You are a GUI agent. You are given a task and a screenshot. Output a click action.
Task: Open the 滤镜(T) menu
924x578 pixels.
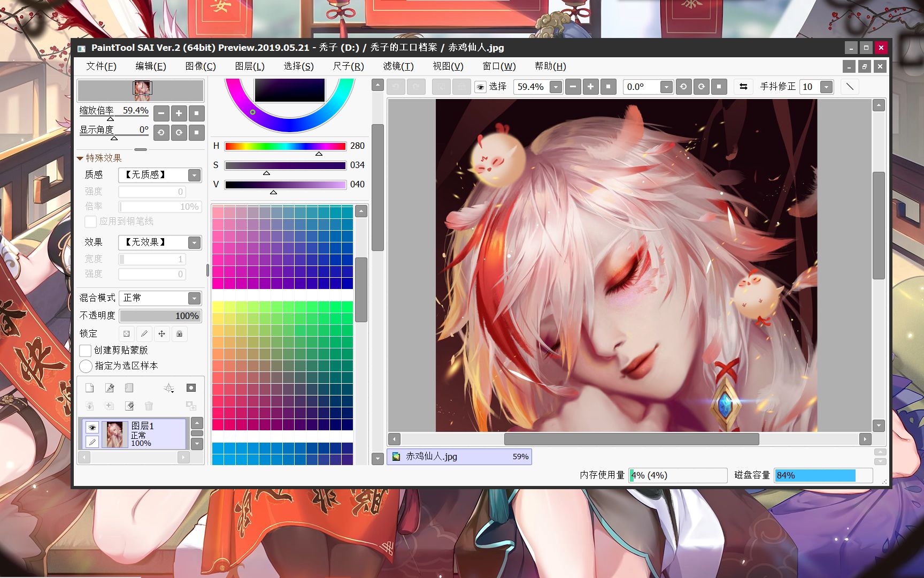click(x=398, y=66)
